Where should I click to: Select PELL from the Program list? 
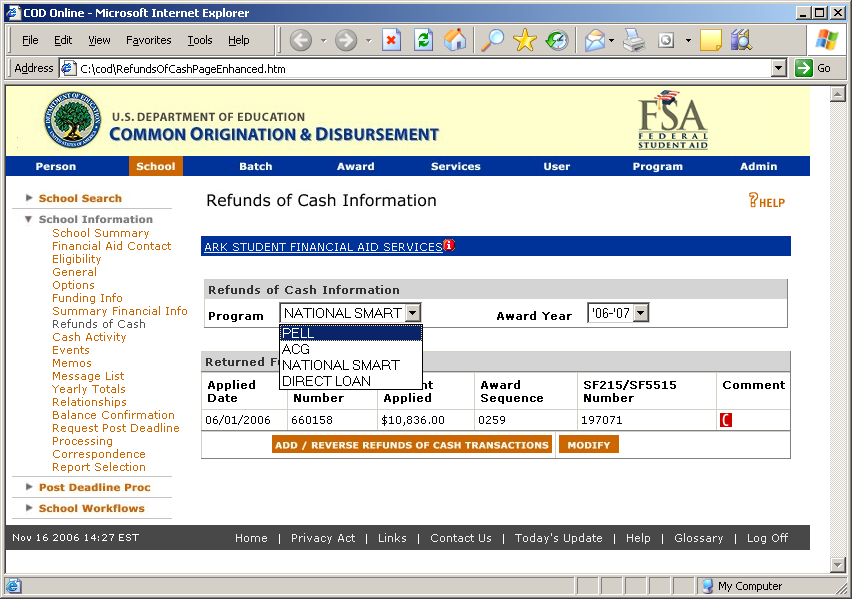350,333
